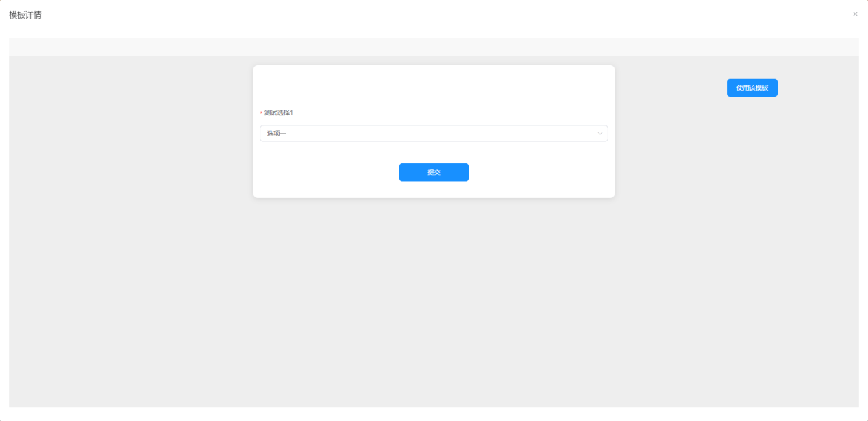868x421 pixels.
Task: Apply this template via 使用该模板
Action: click(752, 88)
